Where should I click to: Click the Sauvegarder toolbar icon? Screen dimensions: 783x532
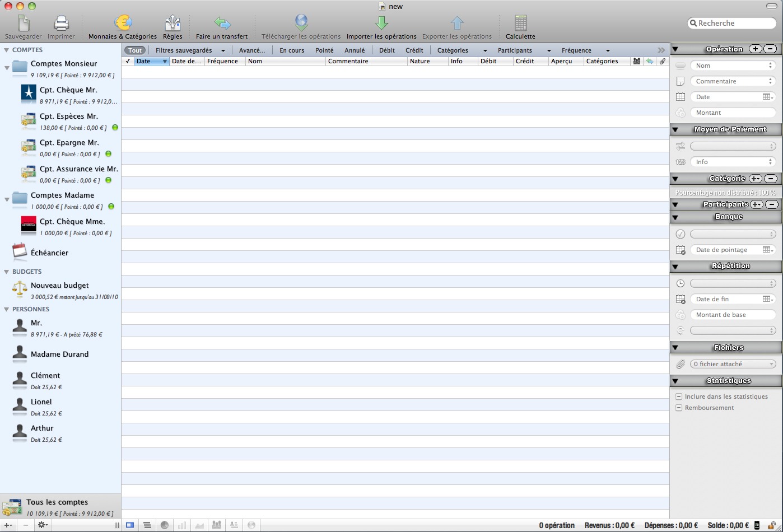(x=23, y=24)
